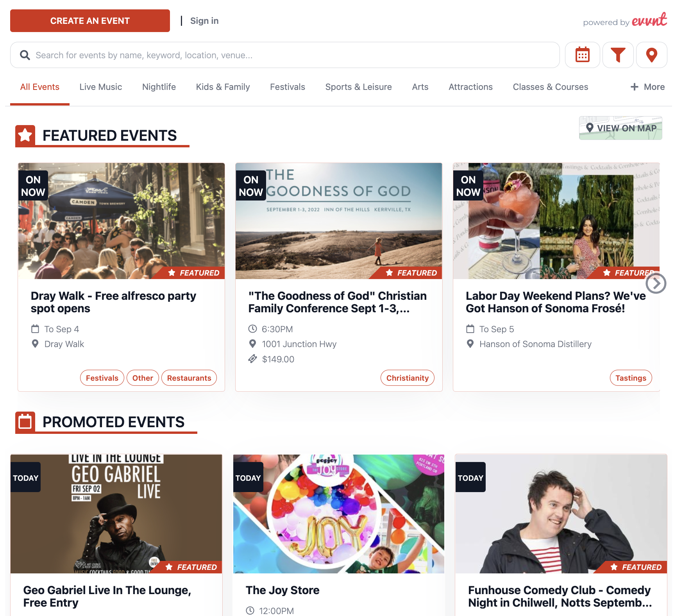Open the calendar date picker icon
The height and width of the screenshot is (616, 683).
tap(582, 55)
